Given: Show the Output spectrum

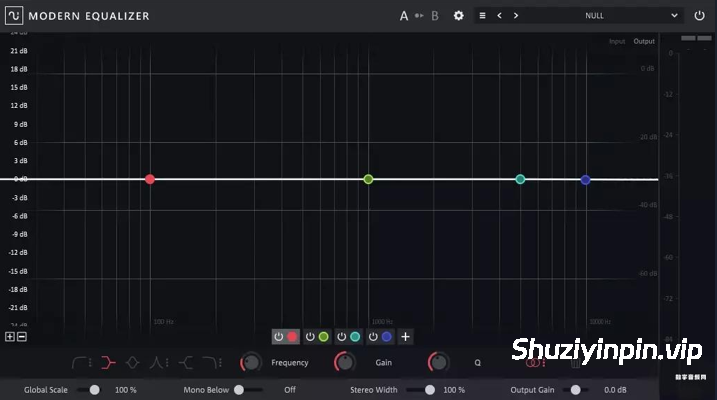Looking at the screenshot, I should [644, 41].
